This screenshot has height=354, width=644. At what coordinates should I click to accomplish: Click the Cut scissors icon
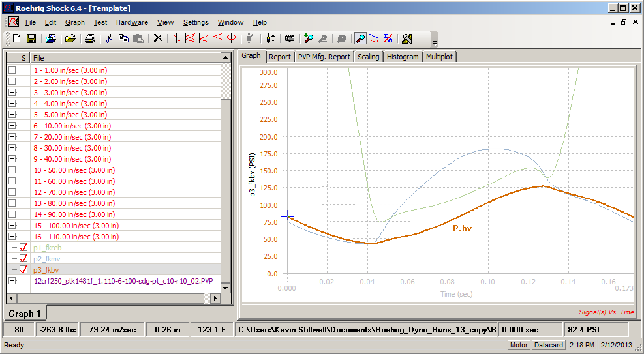pos(109,38)
